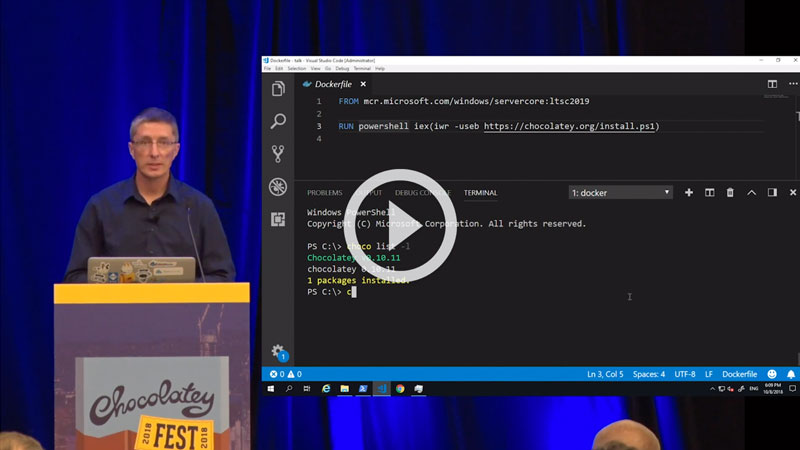The width and height of the screenshot is (800, 450).
Task: Click the 'FROM' keyword on line 1
Action: [348, 101]
